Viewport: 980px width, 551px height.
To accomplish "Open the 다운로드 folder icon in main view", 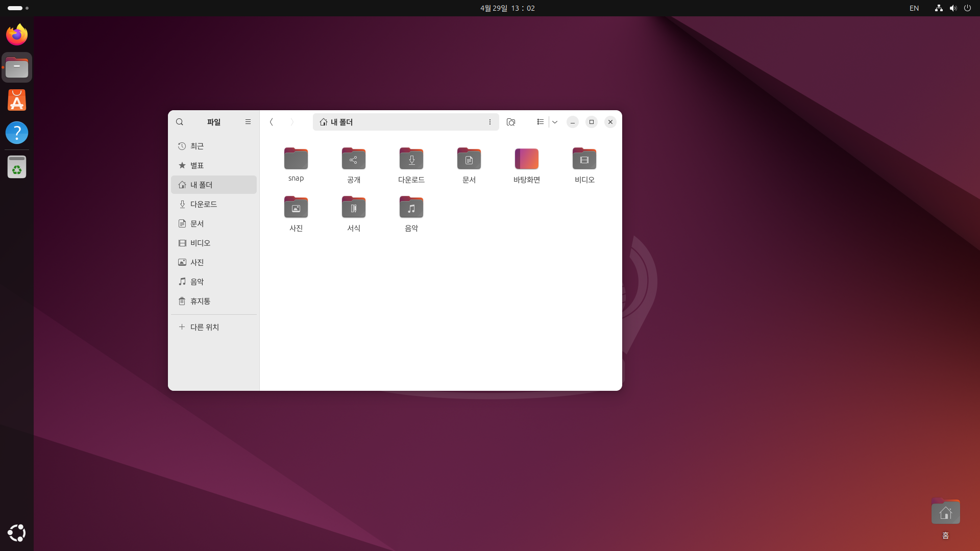I will [411, 159].
